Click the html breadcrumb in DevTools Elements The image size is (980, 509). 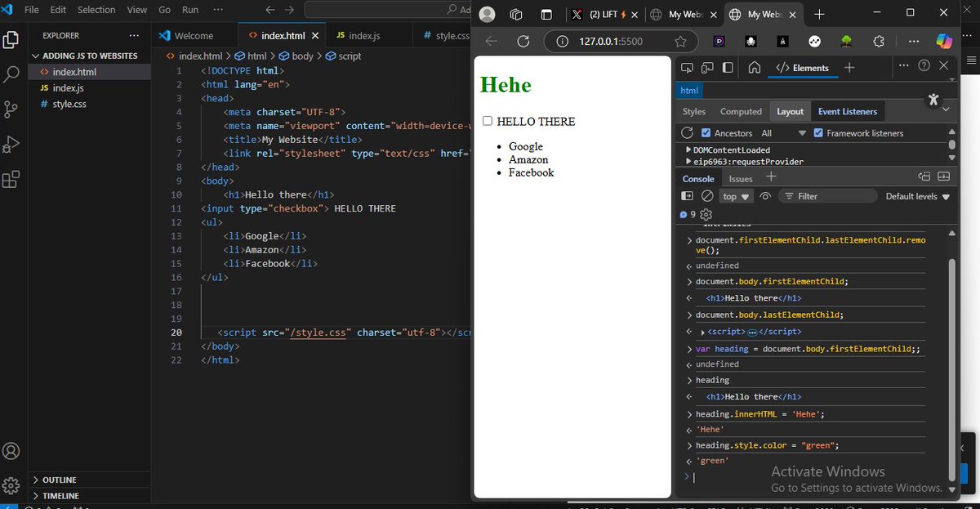tap(689, 91)
